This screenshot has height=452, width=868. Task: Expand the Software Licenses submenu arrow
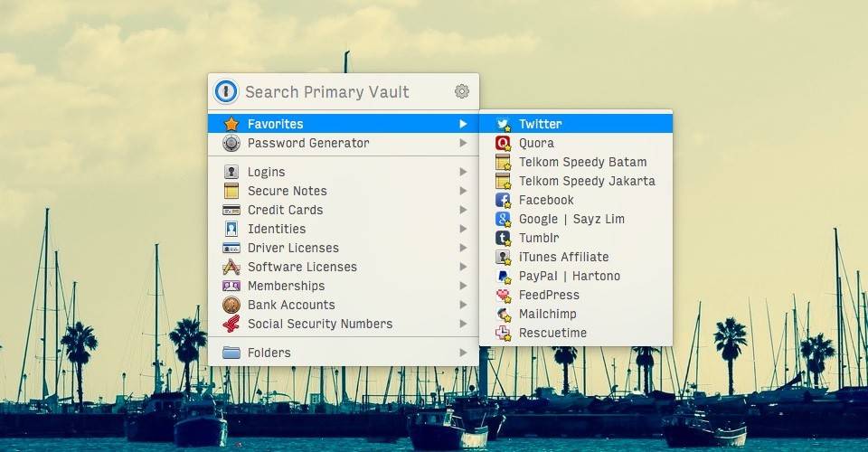pyautogui.click(x=463, y=267)
